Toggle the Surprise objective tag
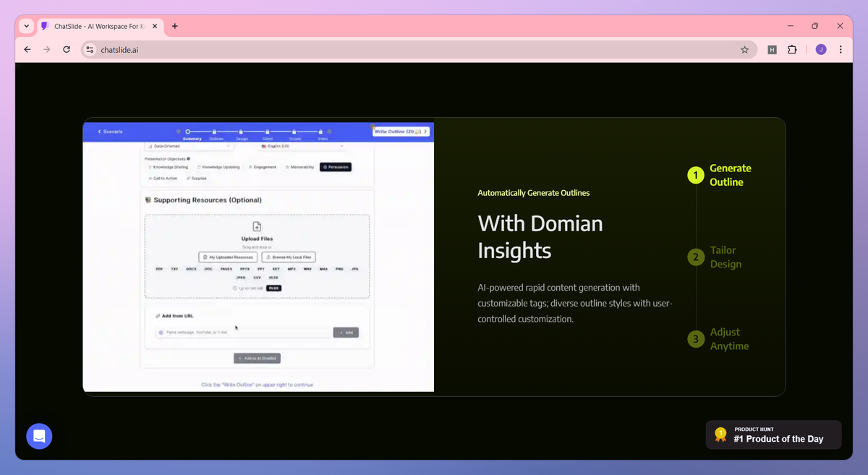 197,178
